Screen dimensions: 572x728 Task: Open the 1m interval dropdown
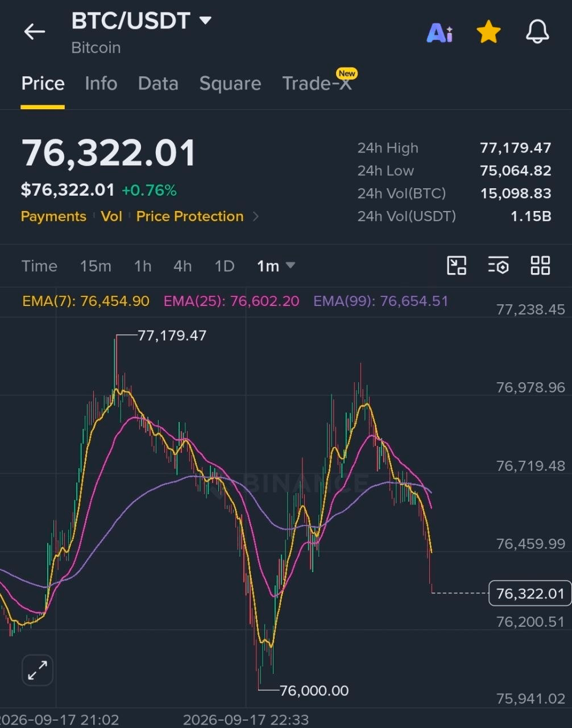276,266
